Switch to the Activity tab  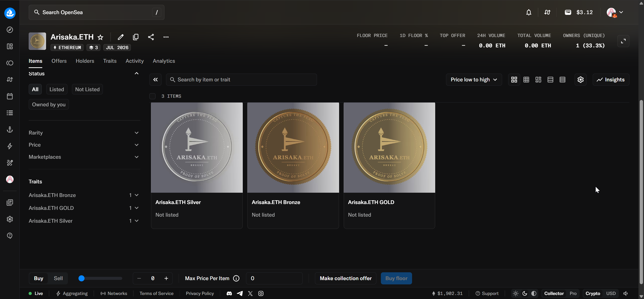(135, 61)
